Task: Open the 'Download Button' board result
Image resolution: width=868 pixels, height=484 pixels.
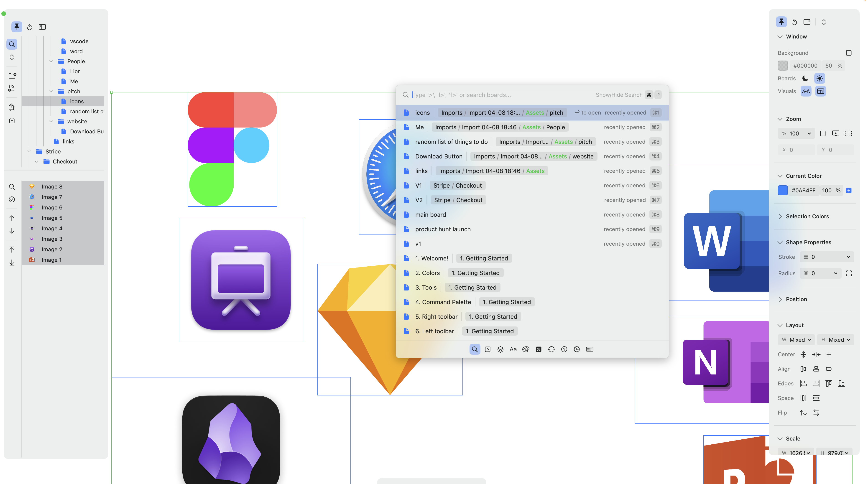Action: pos(532,156)
